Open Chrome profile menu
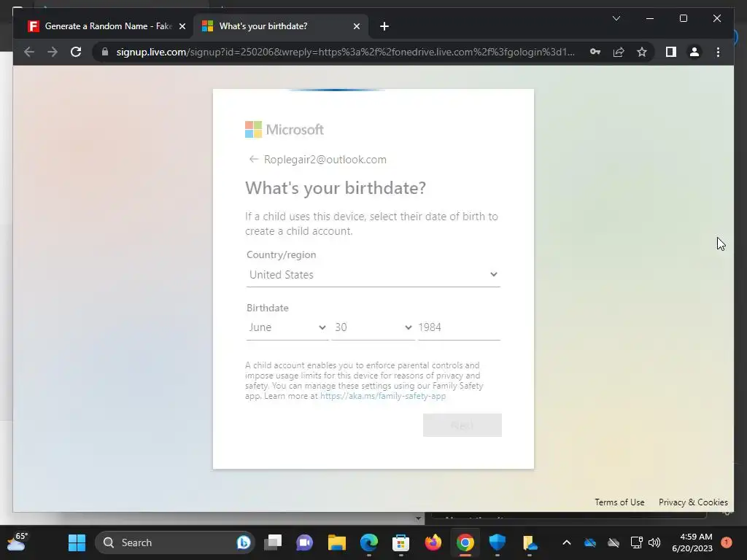The image size is (747, 560). coord(694,52)
